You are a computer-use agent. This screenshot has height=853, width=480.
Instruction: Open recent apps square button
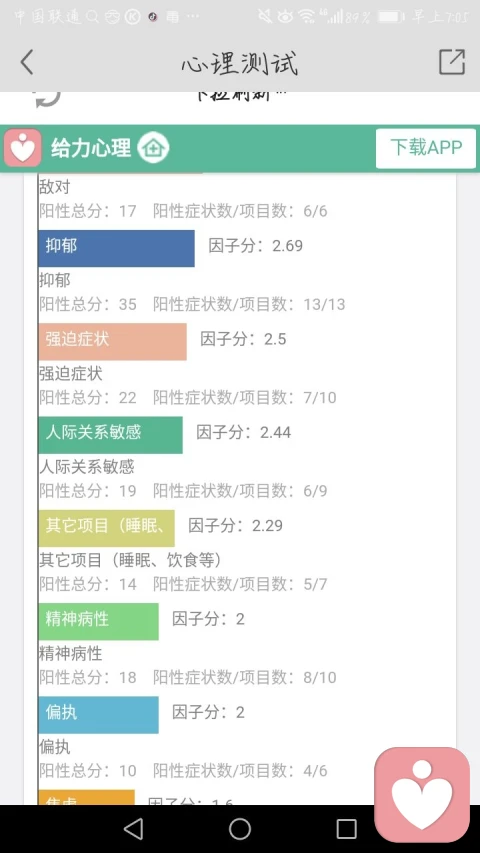click(347, 829)
